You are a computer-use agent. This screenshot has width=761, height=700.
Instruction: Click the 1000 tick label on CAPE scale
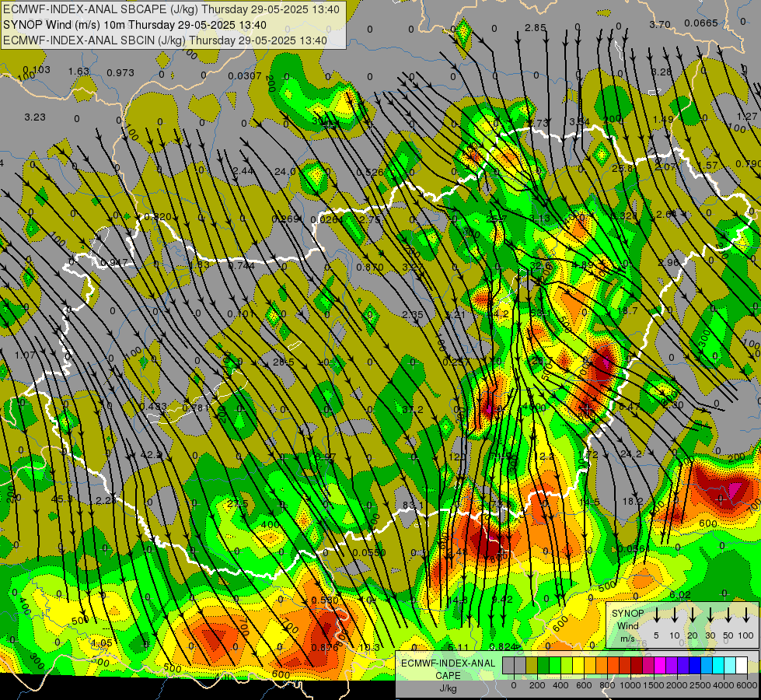pyautogui.click(x=630, y=685)
